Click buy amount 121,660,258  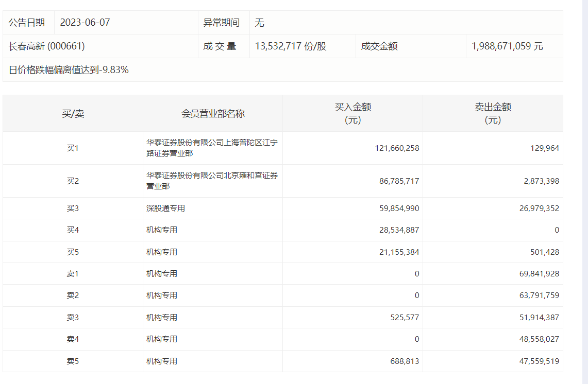pyautogui.click(x=397, y=148)
